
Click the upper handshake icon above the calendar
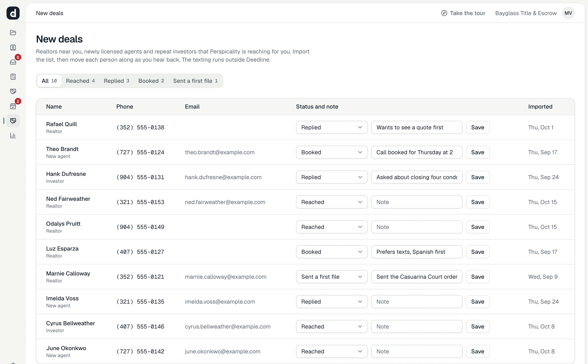click(x=13, y=91)
